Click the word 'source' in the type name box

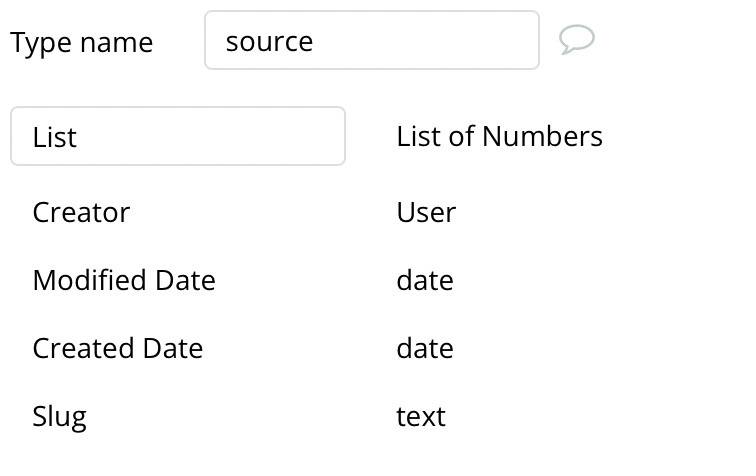tap(269, 41)
